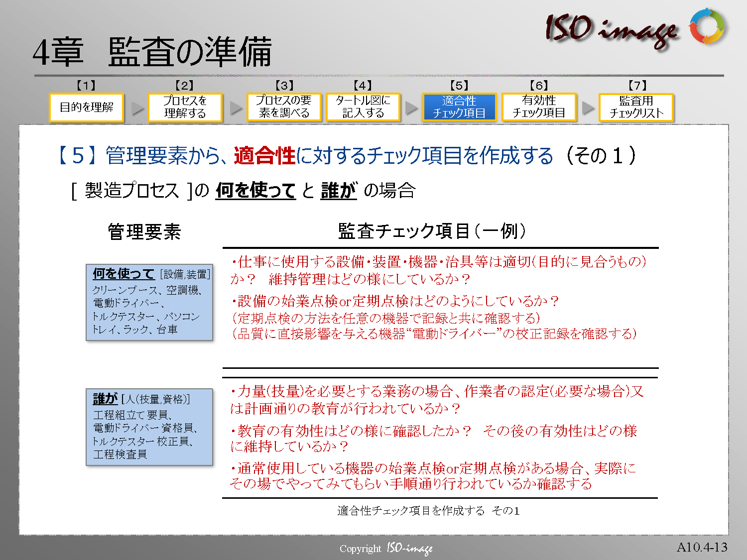This screenshot has width=747, height=560.
Task: Click the arrow between steps 6 and 7
Action: 588,108
